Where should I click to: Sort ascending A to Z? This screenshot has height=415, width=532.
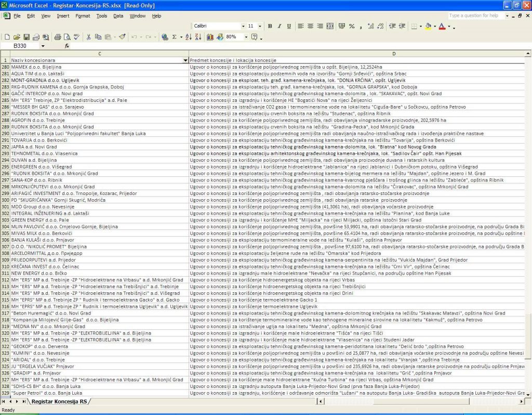(189, 37)
